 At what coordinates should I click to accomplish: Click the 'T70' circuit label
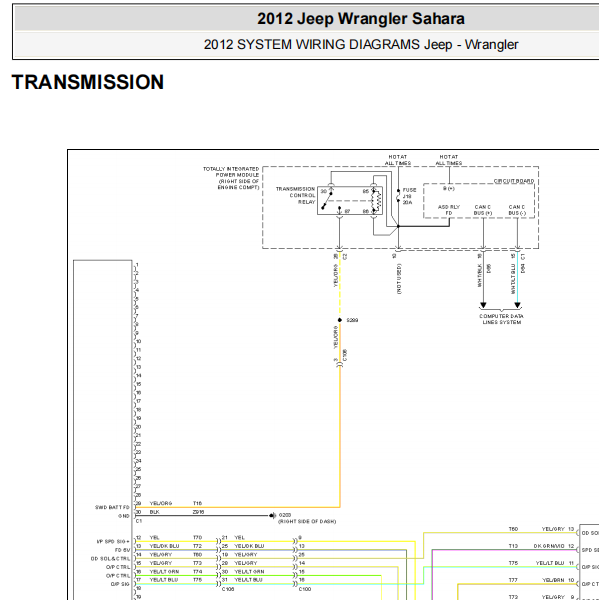pyautogui.click(x=197, y=537)
